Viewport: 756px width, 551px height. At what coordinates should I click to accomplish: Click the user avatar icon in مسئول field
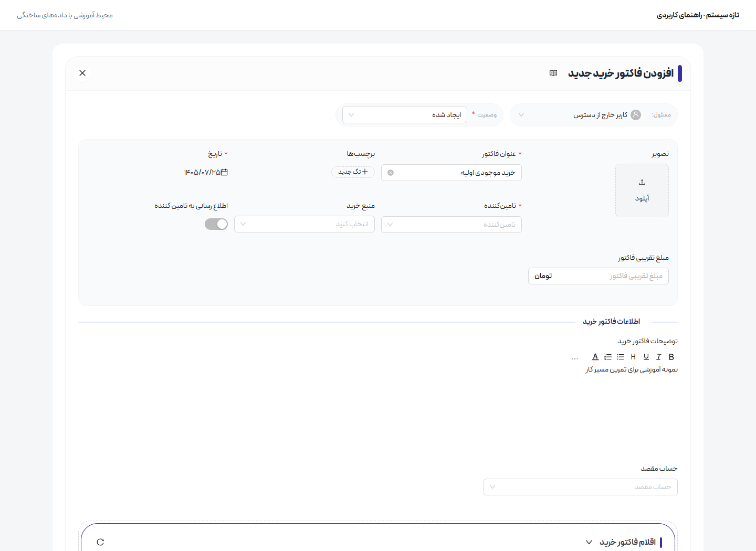pos(636,115)
